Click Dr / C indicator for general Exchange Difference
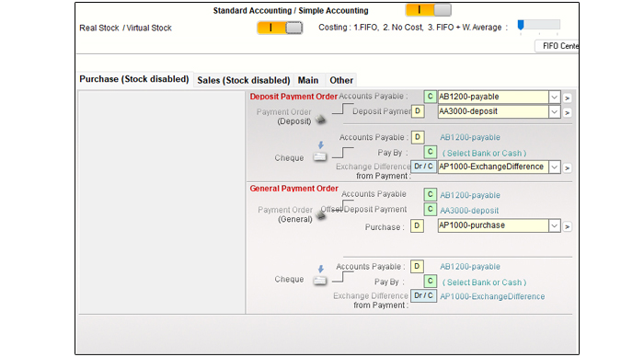This screenshot has height=357, width=644. pos(423,295)
